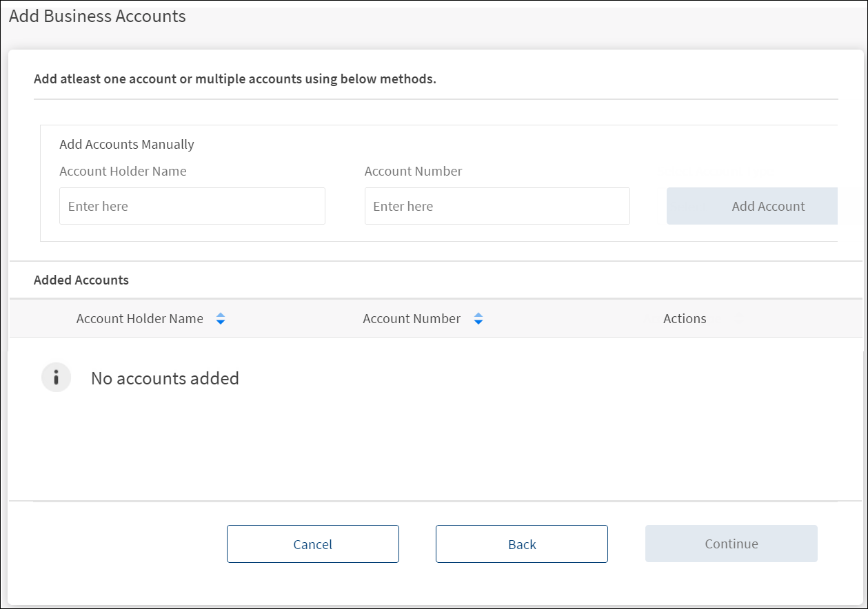Click the Account Number column sort icon
The width and height of the screenshot is (868, 609).
click(x=478, y=319)
